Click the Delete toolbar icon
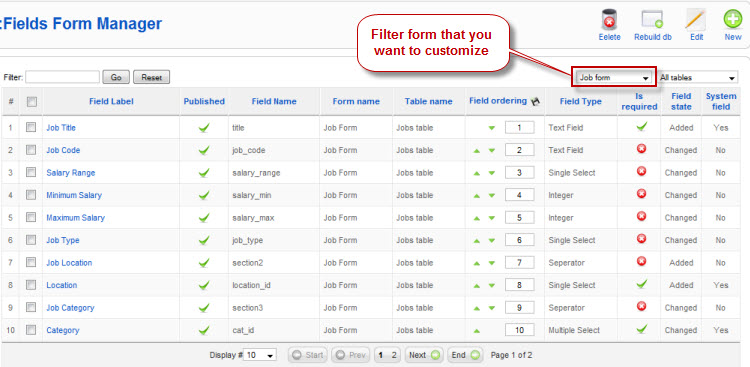This screenshot has width=750, height=367. coord(609,20)
